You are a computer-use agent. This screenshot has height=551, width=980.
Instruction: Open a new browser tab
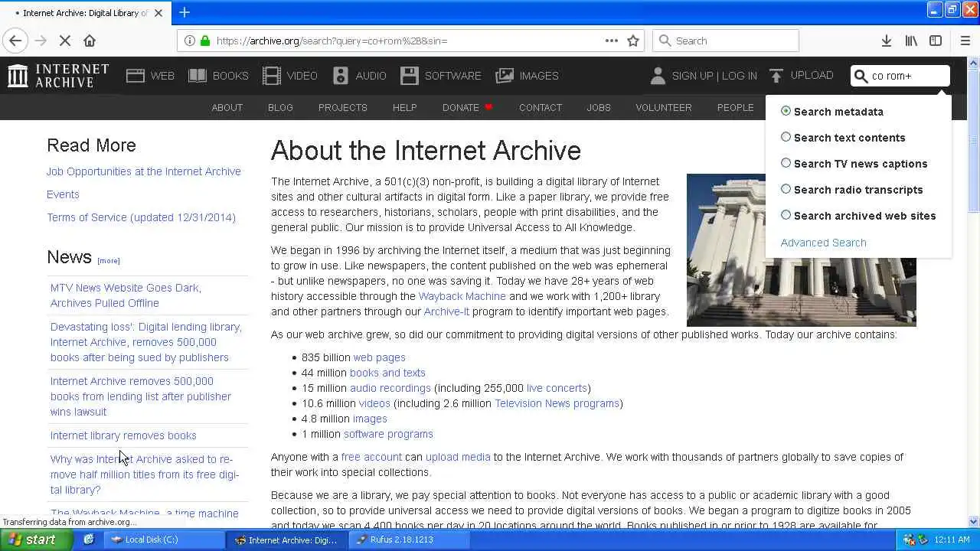(185, 12)
